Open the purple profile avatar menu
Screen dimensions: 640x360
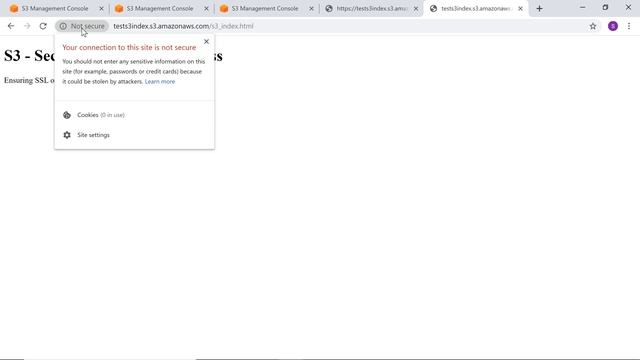[x=613, y=26]
